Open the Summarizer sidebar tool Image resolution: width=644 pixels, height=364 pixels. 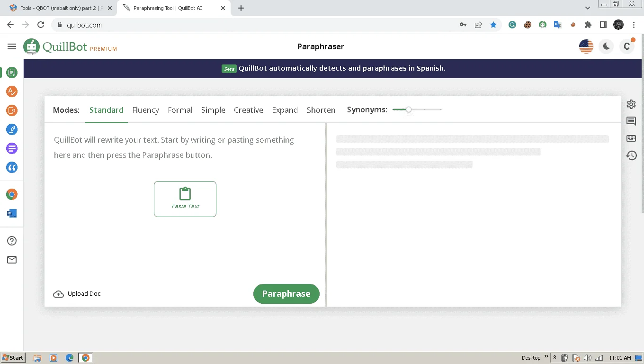12,148
